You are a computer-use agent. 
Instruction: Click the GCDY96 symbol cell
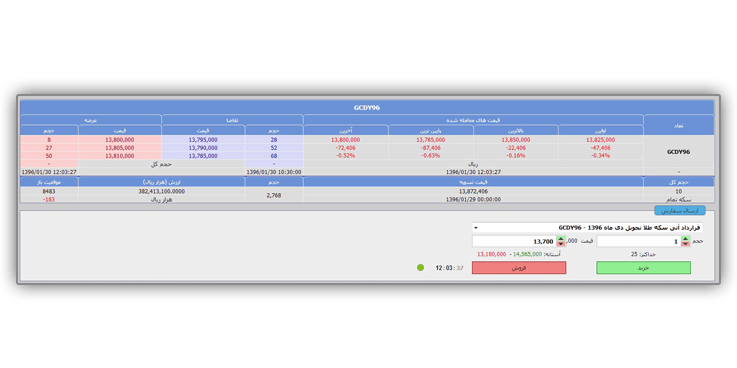(x=679, y=152)
